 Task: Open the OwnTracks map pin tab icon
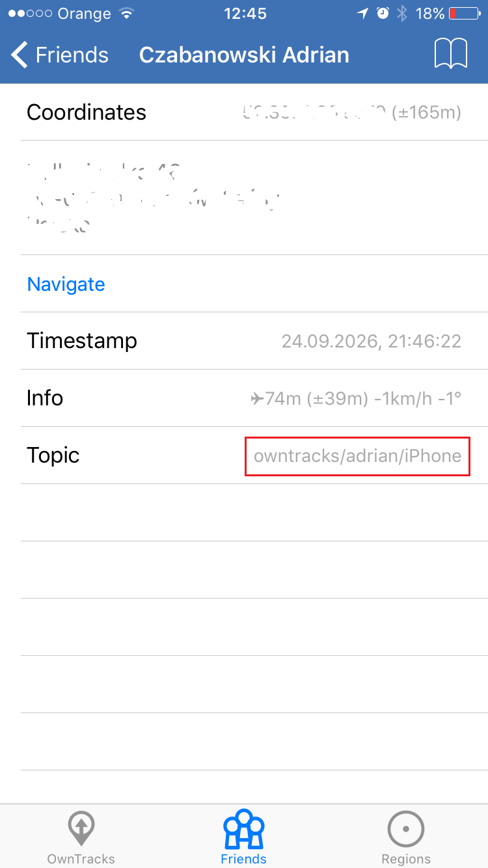(81, 828)
